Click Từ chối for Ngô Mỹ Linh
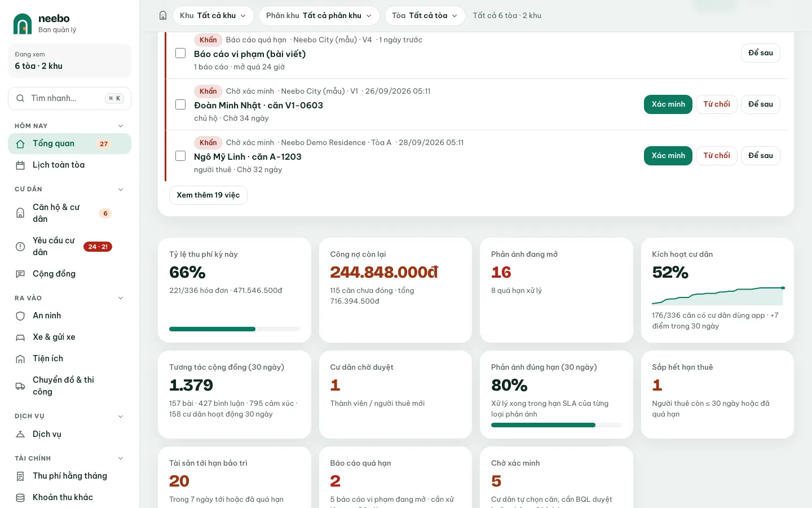 [717, 156]
